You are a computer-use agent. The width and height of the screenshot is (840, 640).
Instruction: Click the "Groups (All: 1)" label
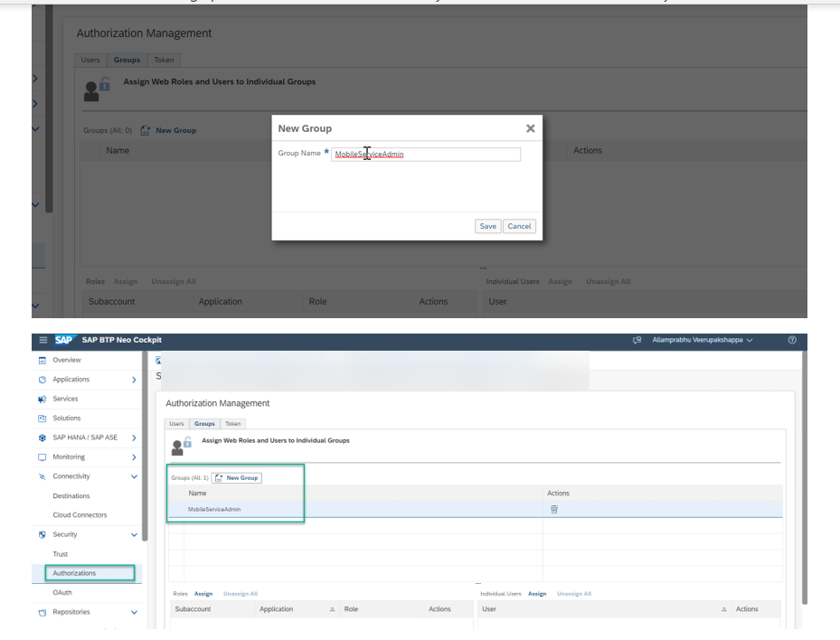[190, 477]
